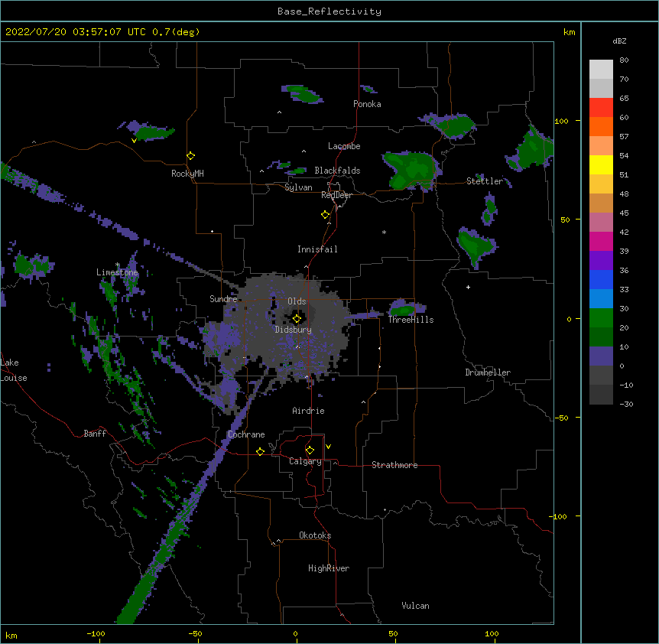Select the -100 tick label on the bottom axis
Image resolution: width=659 pixels, height=644 pixels.
[96, 634]
